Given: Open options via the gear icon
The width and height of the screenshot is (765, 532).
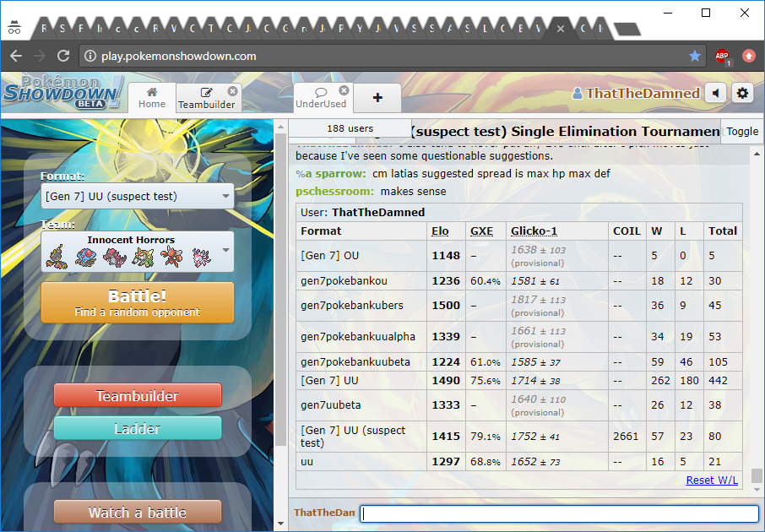Looking at the screenshot, I should pyautogui.click(x=742, y=93).
